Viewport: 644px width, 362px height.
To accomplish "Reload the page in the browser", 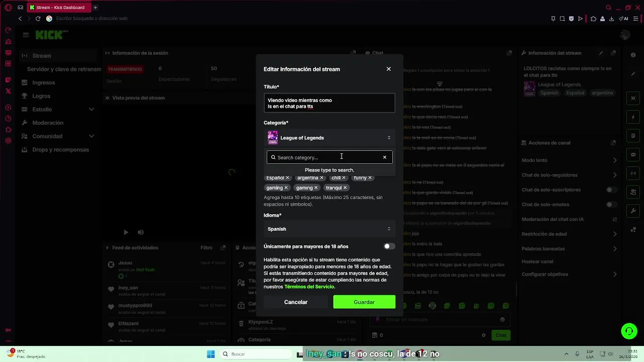I will pyautogui.click(x=38, y=19).
